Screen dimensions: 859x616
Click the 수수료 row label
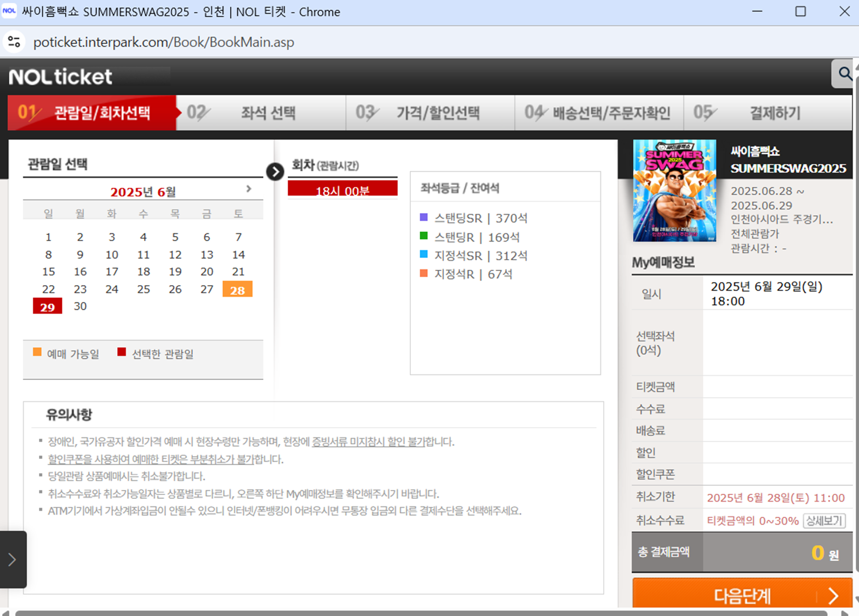(x=650, y=408)
